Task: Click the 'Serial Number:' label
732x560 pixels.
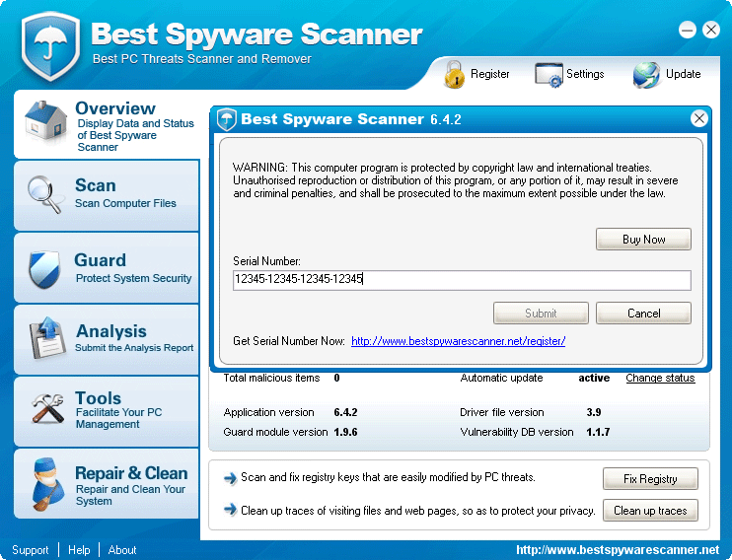Action: click(266, 261)
